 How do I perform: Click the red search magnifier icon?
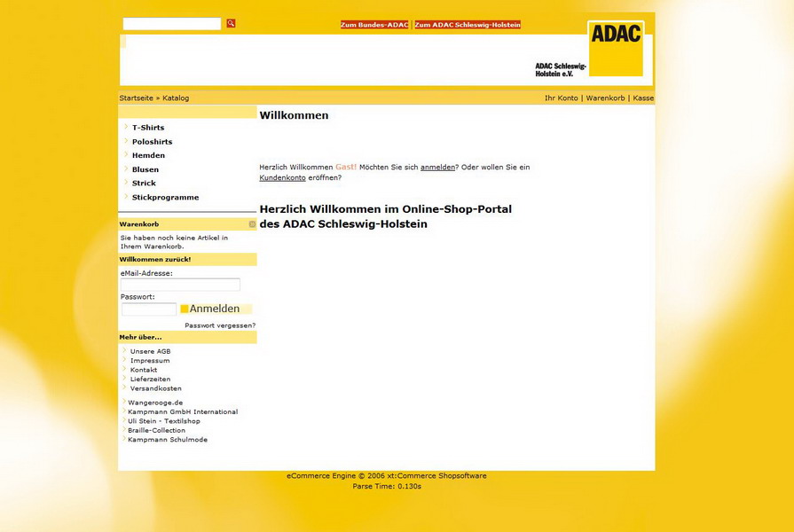coord(231,23)
